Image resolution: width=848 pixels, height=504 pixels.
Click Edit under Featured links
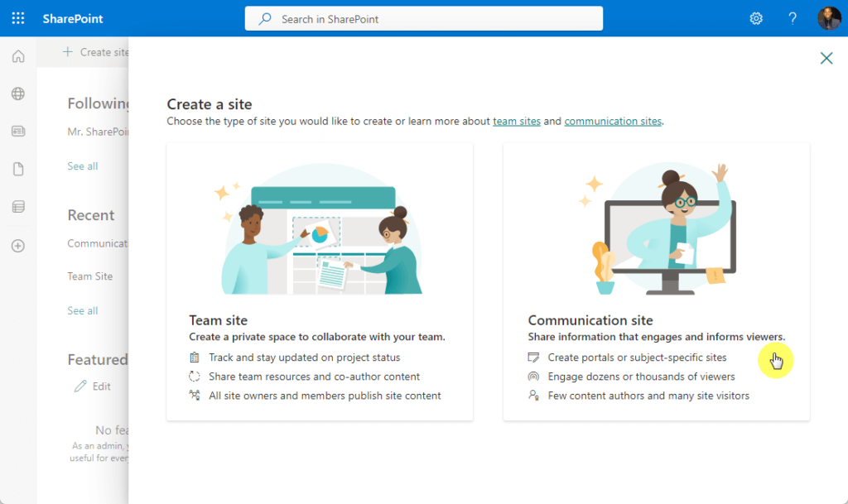click(101, 386)
